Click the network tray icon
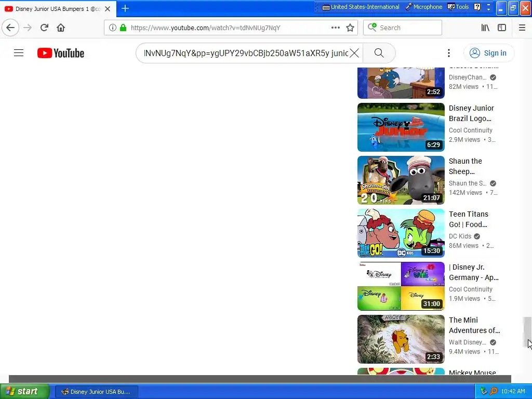Image resolution: width=532 pixels, height=399 pixels. pos(484,392)
